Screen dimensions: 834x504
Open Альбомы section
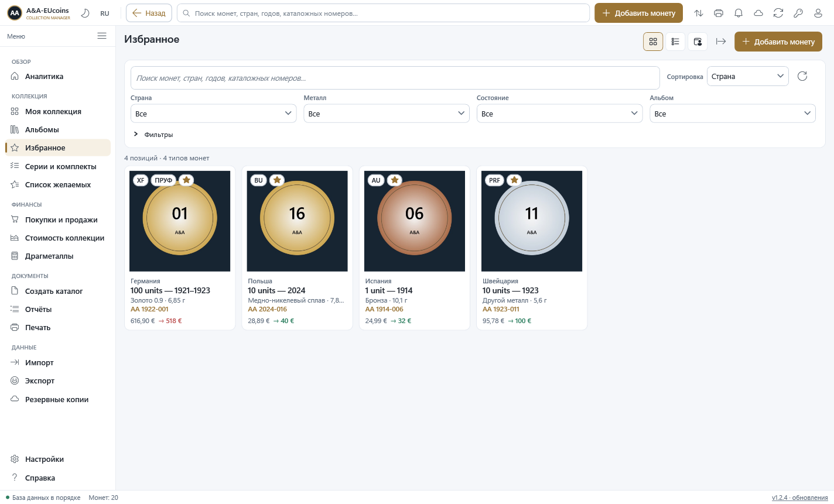coord(57,129)
